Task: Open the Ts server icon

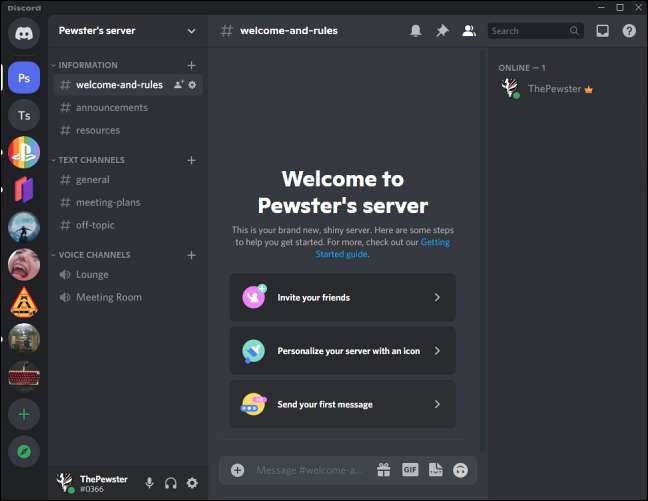Action: [x=24, y=115]
